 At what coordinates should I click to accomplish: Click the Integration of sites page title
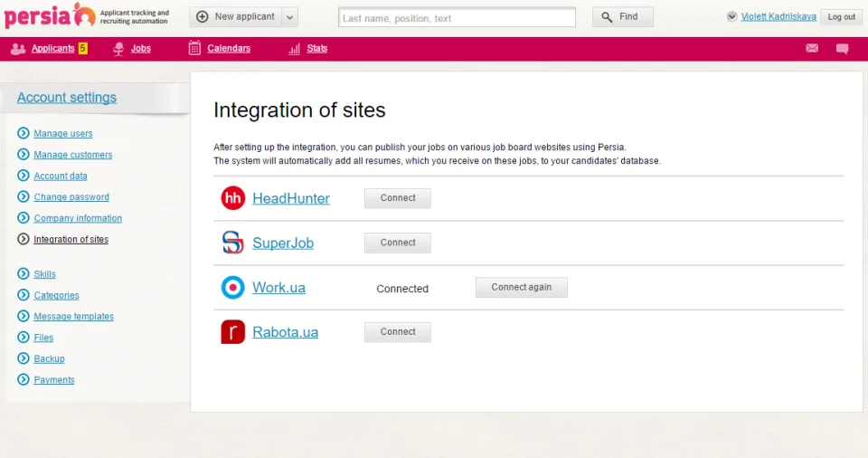pyautogui.click(x=299, y=110)
